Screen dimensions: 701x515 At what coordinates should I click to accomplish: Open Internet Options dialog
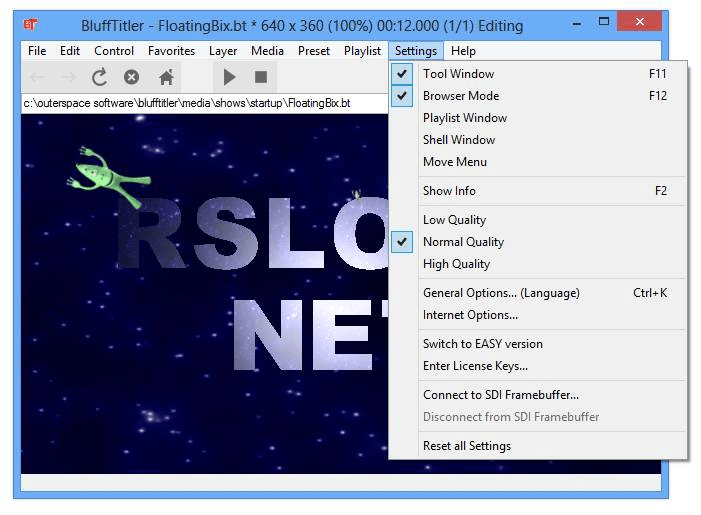538,315
